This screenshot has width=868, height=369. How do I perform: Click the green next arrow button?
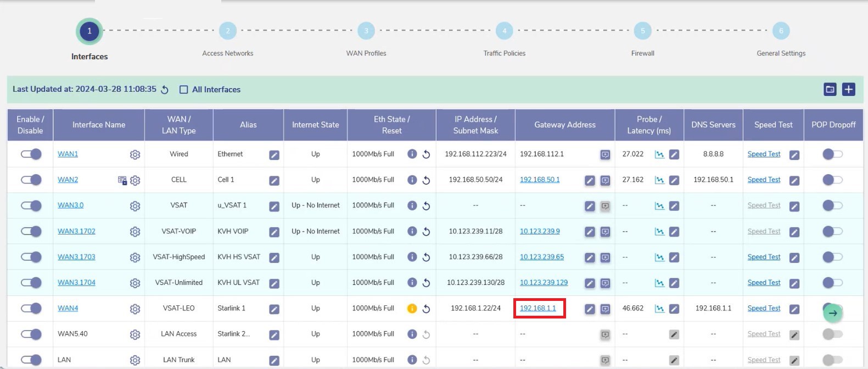coord(833,313)
